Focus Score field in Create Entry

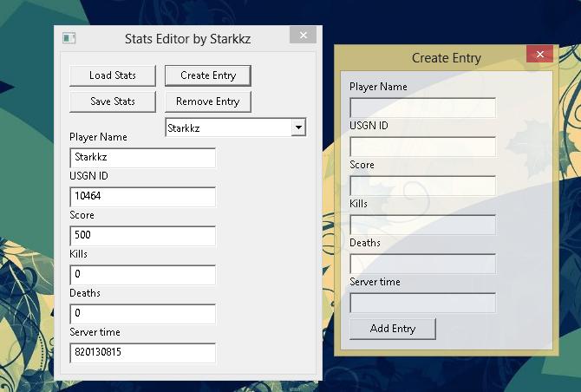[x=423, y=186]
